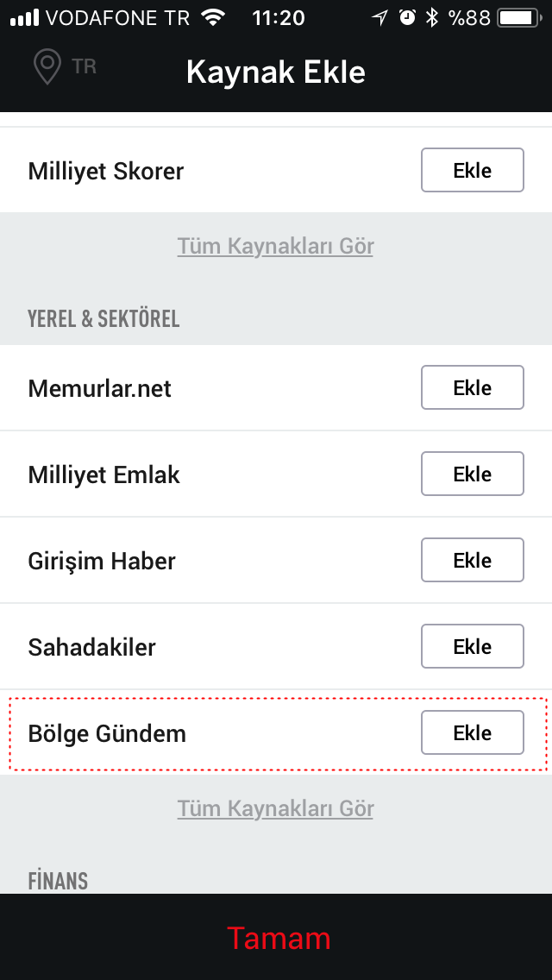This screenshot has height=980, width=552.
Task: Tap the Kaynak Ekle page title
Action: (276, 72)
